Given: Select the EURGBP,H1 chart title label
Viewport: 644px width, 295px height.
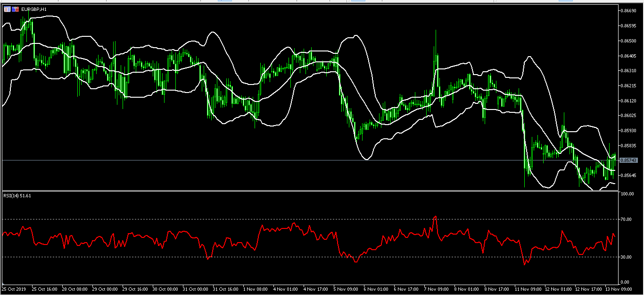Looking at the screenshot, I should coord(34,8).
